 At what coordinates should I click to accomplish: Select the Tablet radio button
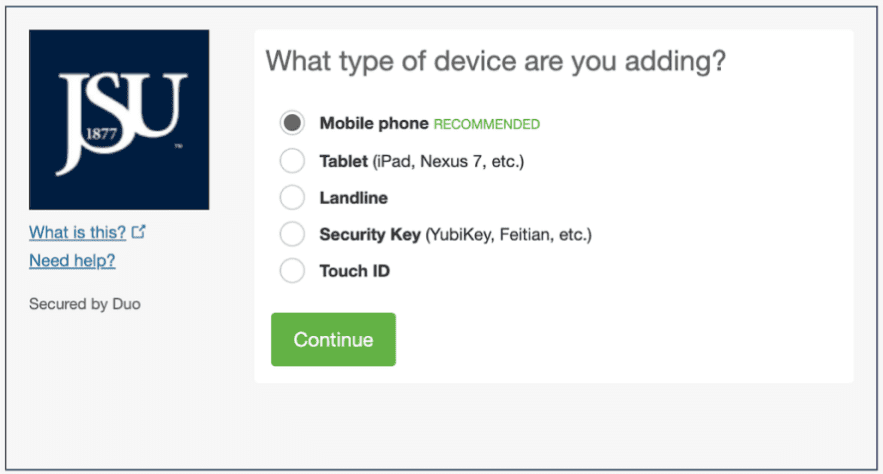click(292, 161)
